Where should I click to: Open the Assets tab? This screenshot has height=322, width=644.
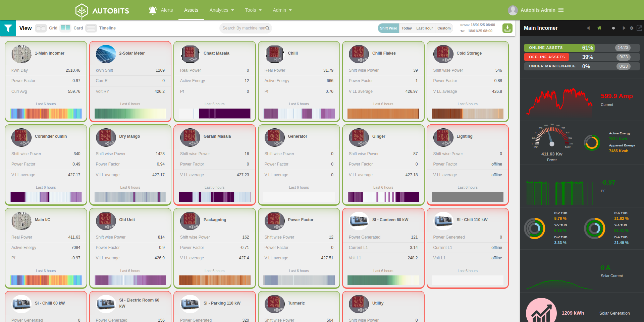pyautogui.click(x=191, y=10)
